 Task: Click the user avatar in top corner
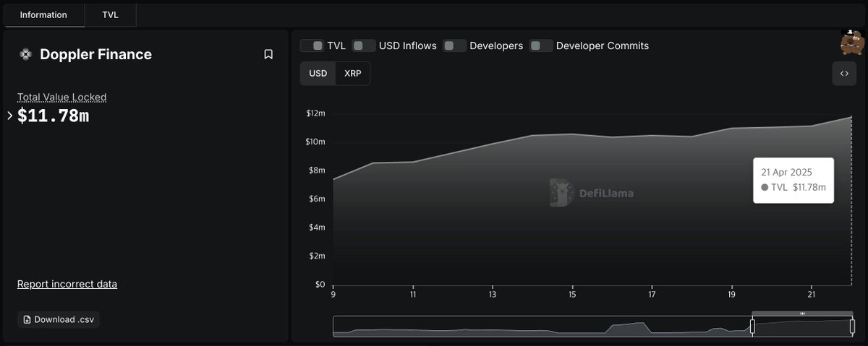853,43
